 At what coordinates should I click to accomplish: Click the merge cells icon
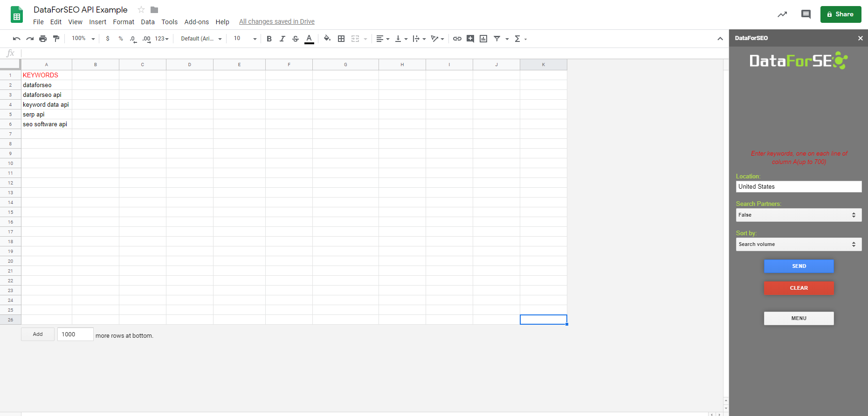tap(355, 39)
